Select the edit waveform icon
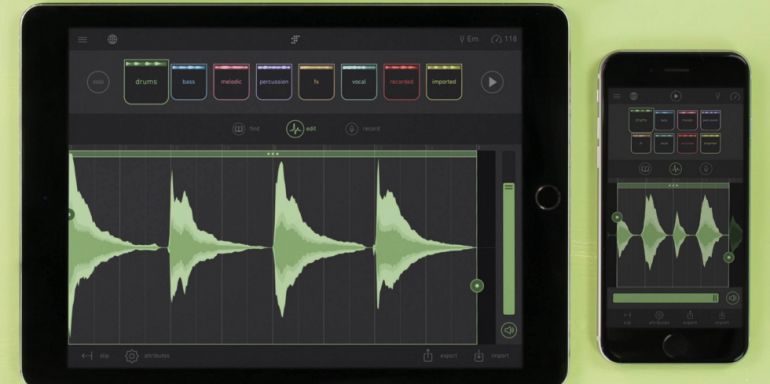Viewport: 770px width, 384px height. tap(295, 129)
